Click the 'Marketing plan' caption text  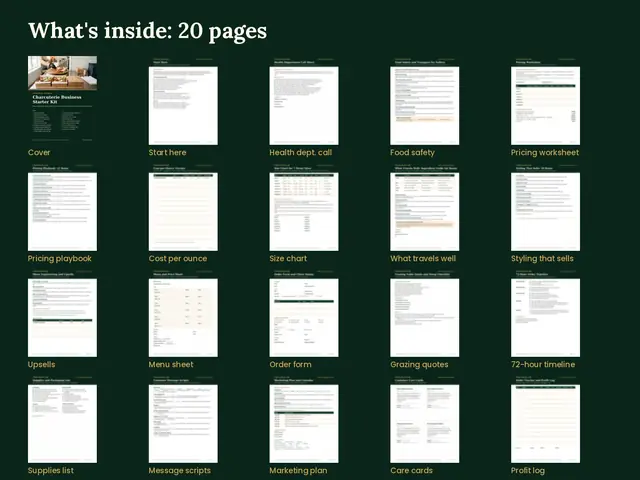coord(298,471)
